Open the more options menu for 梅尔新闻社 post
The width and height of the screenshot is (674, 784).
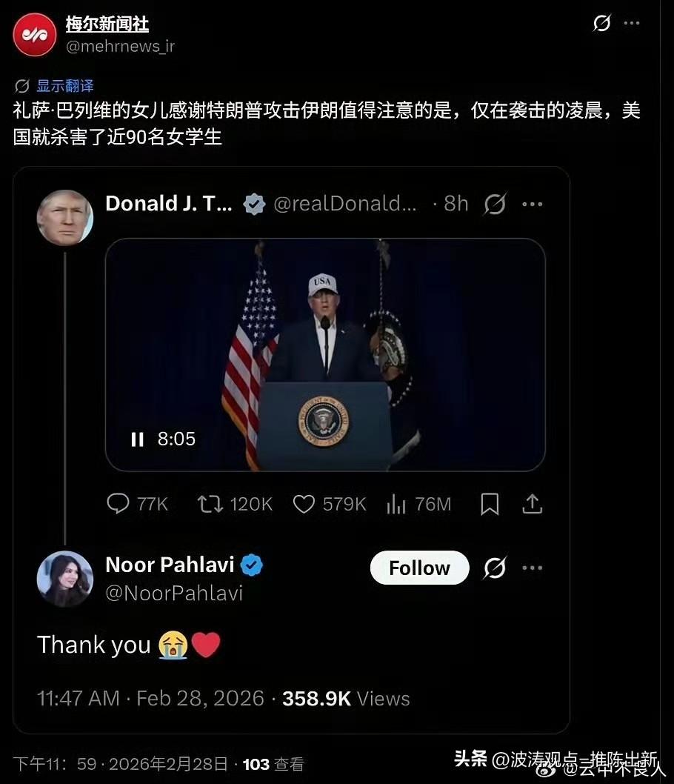632,23
